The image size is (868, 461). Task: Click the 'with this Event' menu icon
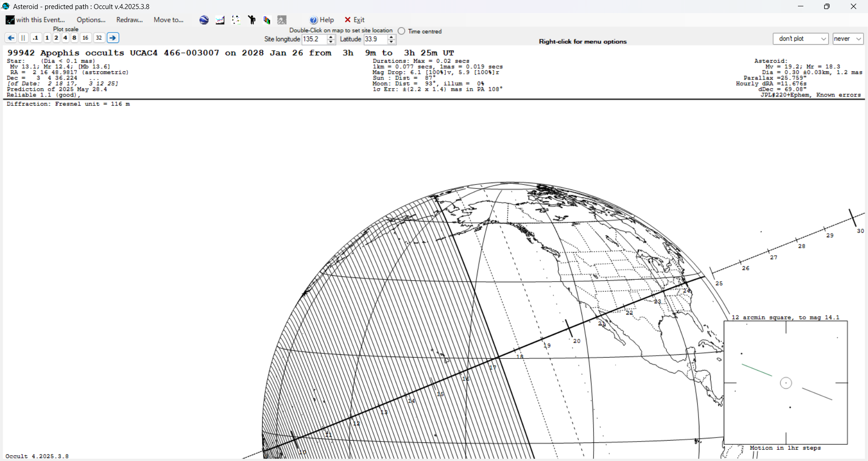[x=10, y=20]
